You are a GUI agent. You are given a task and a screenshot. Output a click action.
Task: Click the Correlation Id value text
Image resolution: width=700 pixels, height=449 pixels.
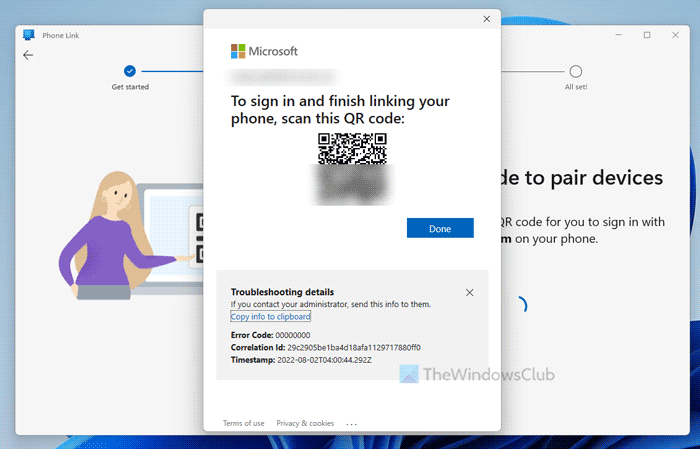[x=354, y=347]
